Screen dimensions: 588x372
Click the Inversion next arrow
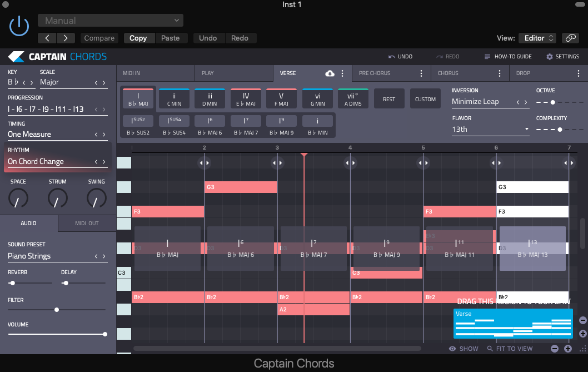tap(526, 102)
